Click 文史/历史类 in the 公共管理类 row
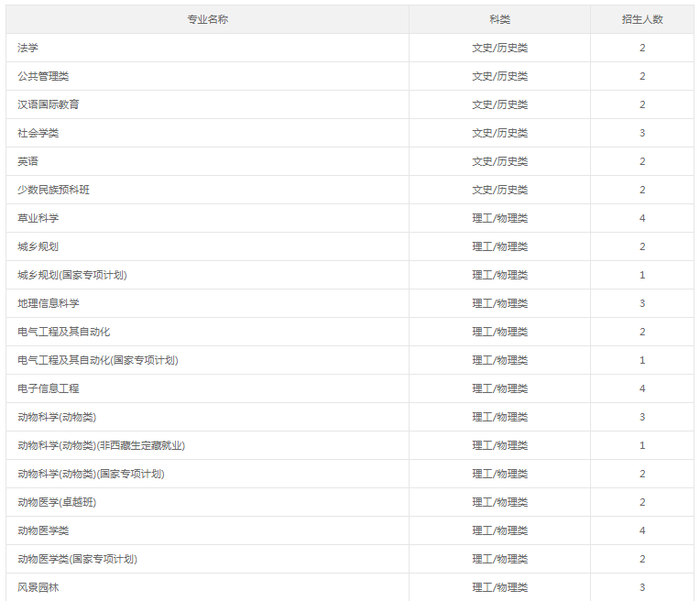The image size is (700, 601). coord(500,76)
